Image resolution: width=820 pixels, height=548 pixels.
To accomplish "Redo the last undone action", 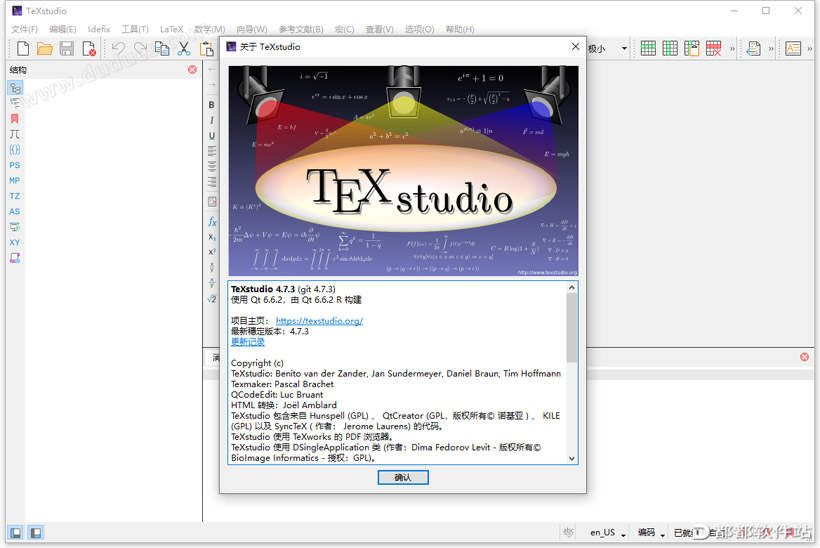I will [x=140, y=49].
